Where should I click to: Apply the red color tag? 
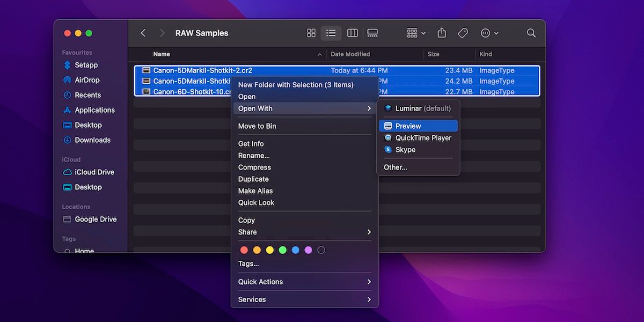[244, 250]
